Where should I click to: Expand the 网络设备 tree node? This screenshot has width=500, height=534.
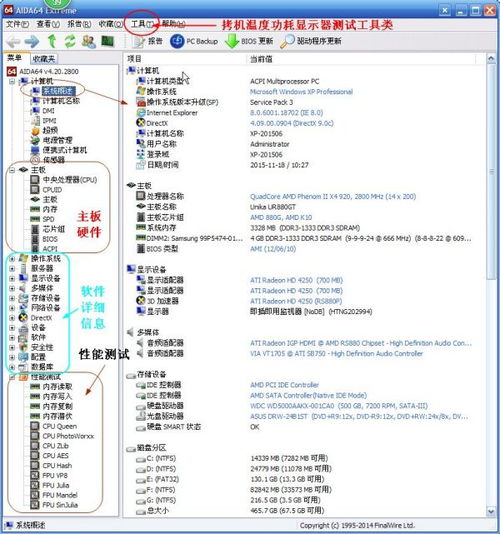(12, 308)
